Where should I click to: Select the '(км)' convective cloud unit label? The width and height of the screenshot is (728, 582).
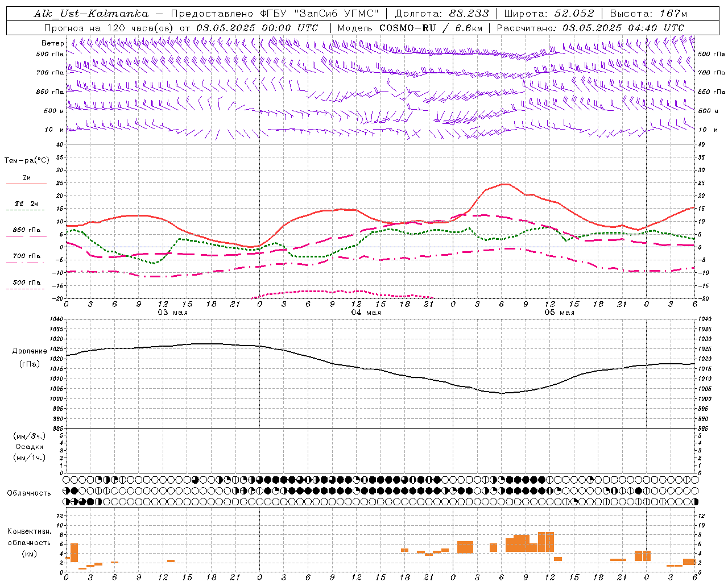point(30,553)
